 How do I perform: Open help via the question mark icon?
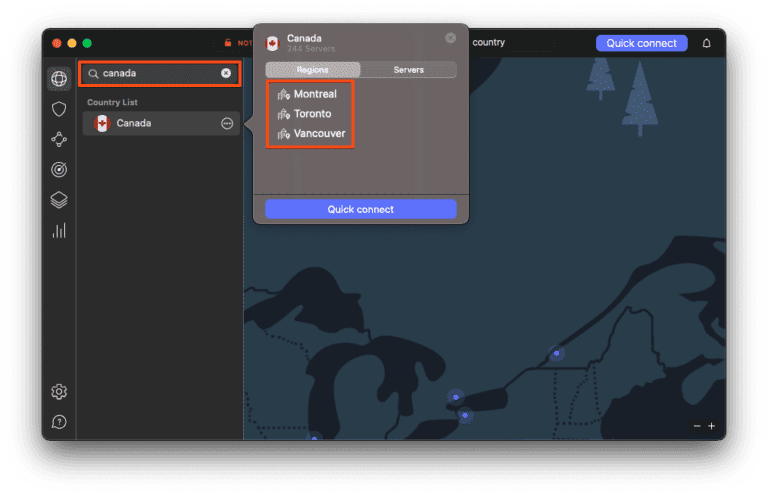pos(59,422)
